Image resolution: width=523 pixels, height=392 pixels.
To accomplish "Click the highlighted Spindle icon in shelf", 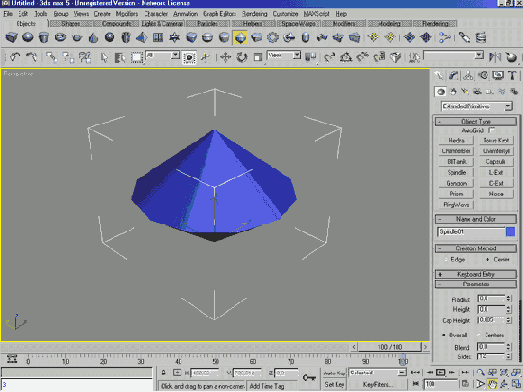I will 240,37.
